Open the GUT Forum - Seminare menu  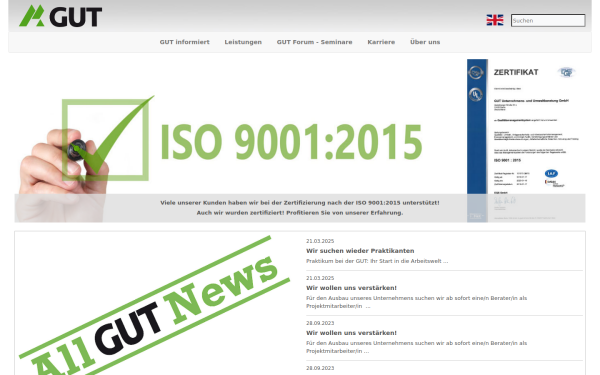click(315, 42)
